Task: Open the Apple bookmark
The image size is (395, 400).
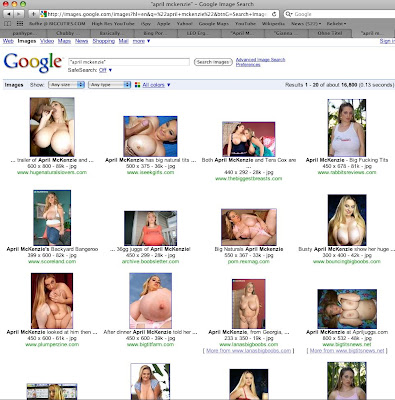Action: point(163,24)
